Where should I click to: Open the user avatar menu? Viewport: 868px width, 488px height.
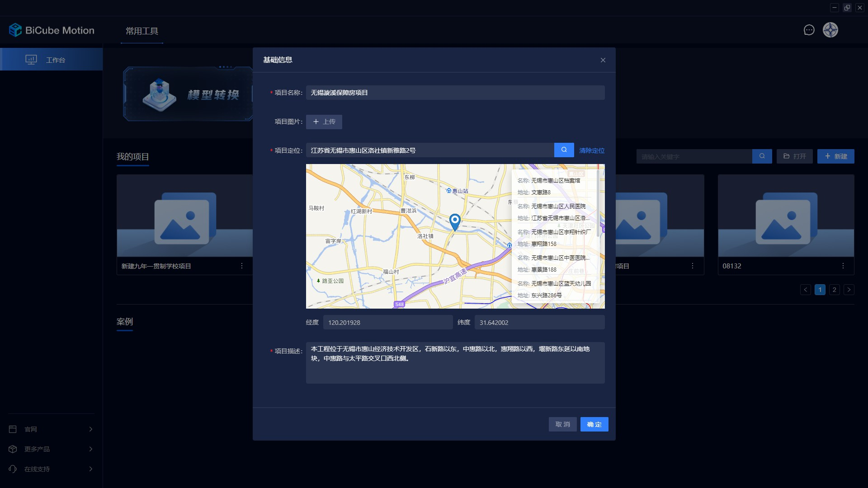point(830,30)
